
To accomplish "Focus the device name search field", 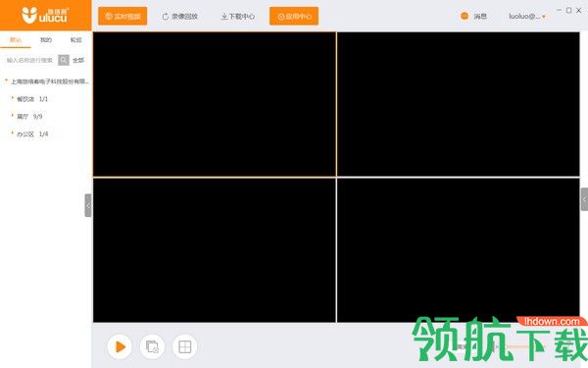I will 30,60.
